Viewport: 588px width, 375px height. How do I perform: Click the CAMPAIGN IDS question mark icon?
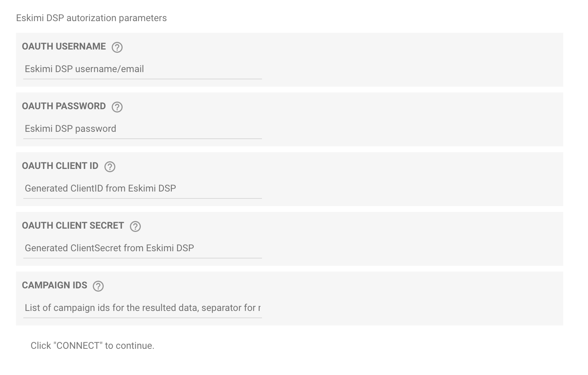click(98, 286)
